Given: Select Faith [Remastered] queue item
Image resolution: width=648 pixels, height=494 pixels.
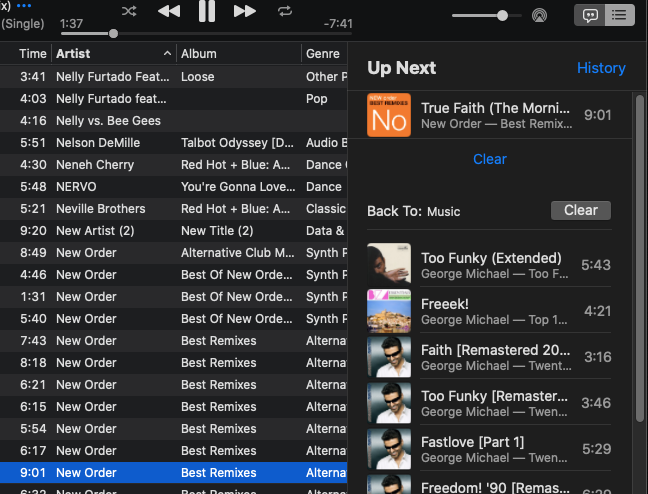Looking at the screenshot, I should point(489,357).
